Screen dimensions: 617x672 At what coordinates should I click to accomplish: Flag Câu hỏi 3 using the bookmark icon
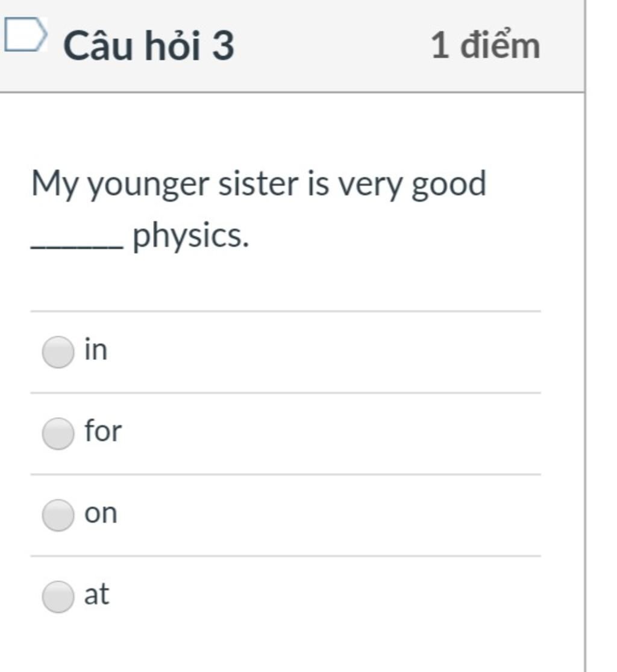25,35
